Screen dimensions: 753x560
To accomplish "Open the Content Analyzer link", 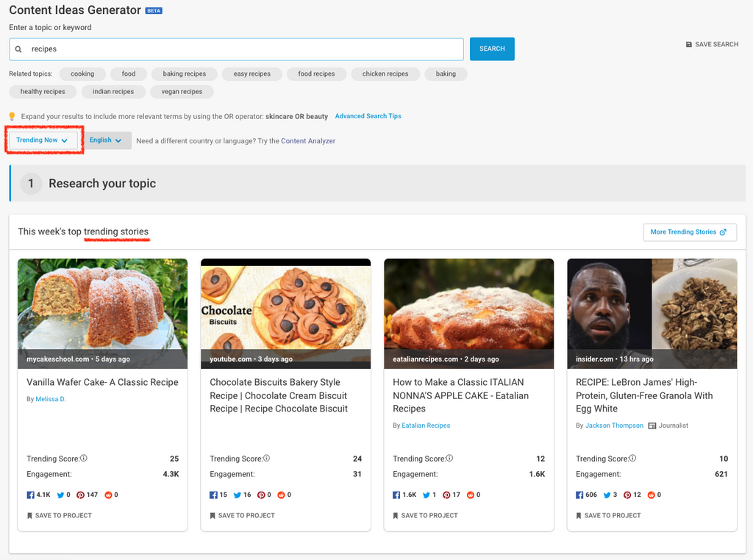I will click(x=308, y=141).
